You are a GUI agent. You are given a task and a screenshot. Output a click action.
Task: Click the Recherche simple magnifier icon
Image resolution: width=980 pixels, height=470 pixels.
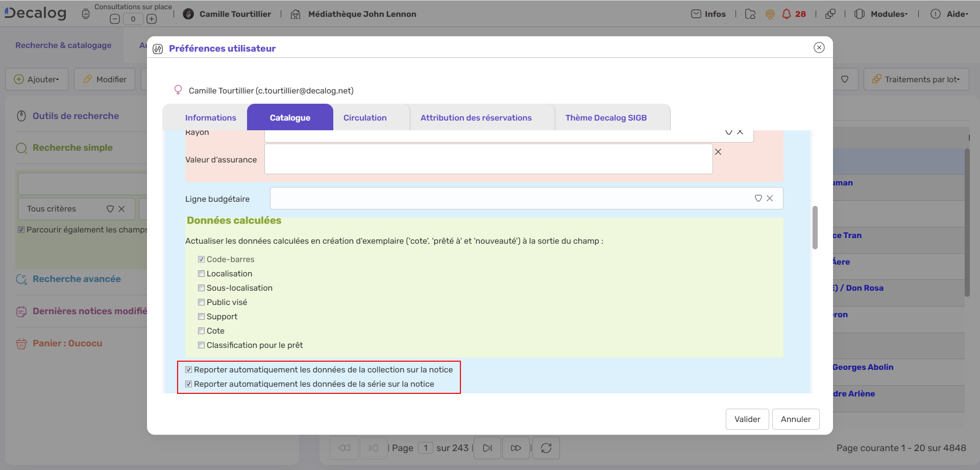(21, 148)
